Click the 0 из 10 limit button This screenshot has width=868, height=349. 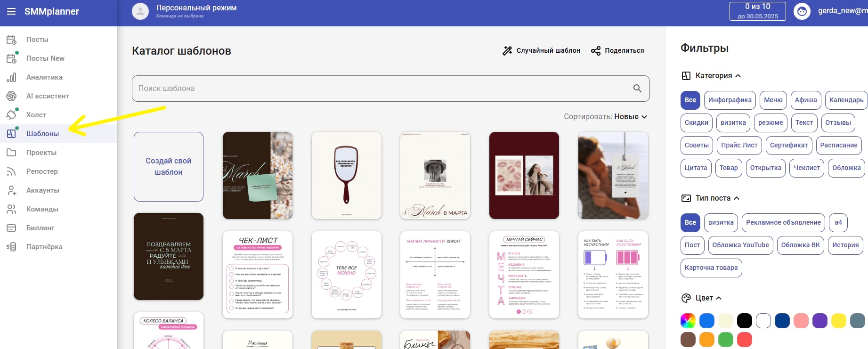(758, 11)
